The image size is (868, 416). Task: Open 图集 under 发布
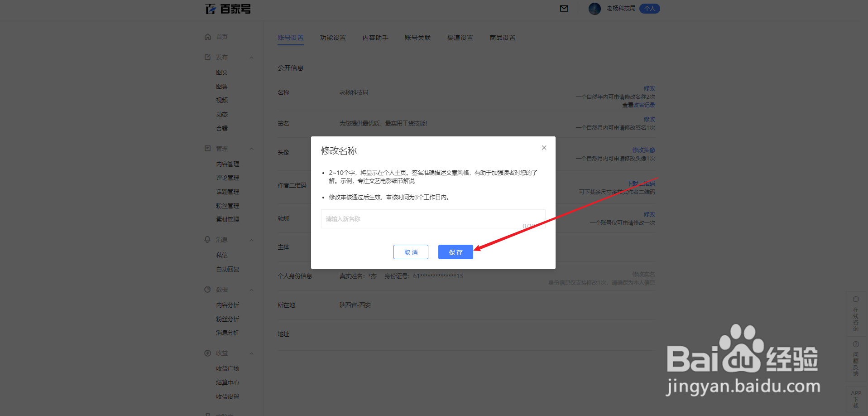[x=222, y=87]
